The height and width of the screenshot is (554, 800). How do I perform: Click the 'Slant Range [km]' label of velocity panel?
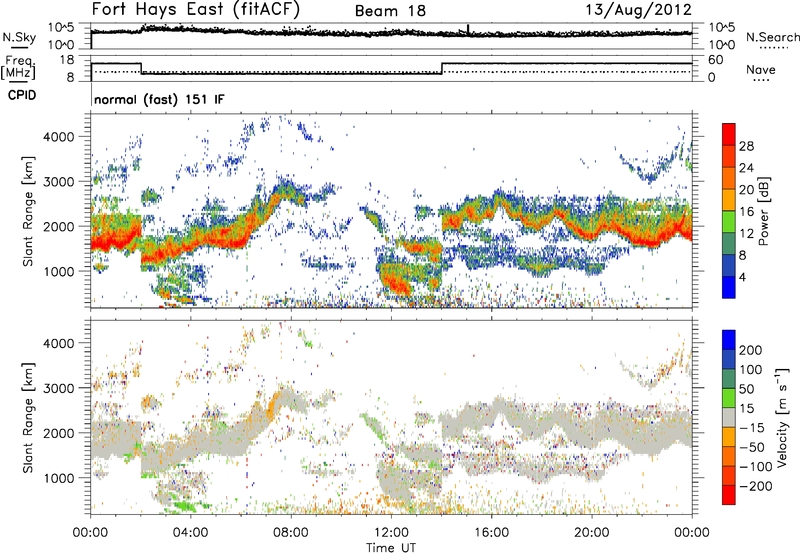tap(28, 417)
